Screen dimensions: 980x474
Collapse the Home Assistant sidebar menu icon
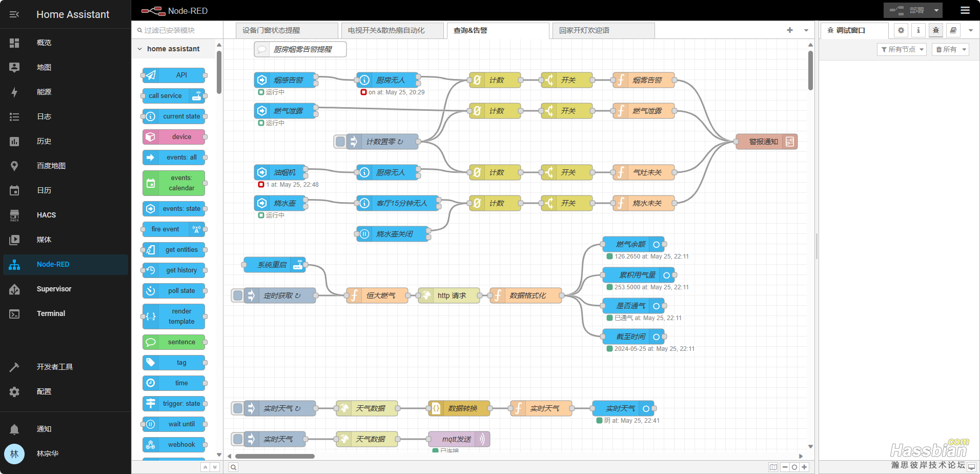point(14,14)
